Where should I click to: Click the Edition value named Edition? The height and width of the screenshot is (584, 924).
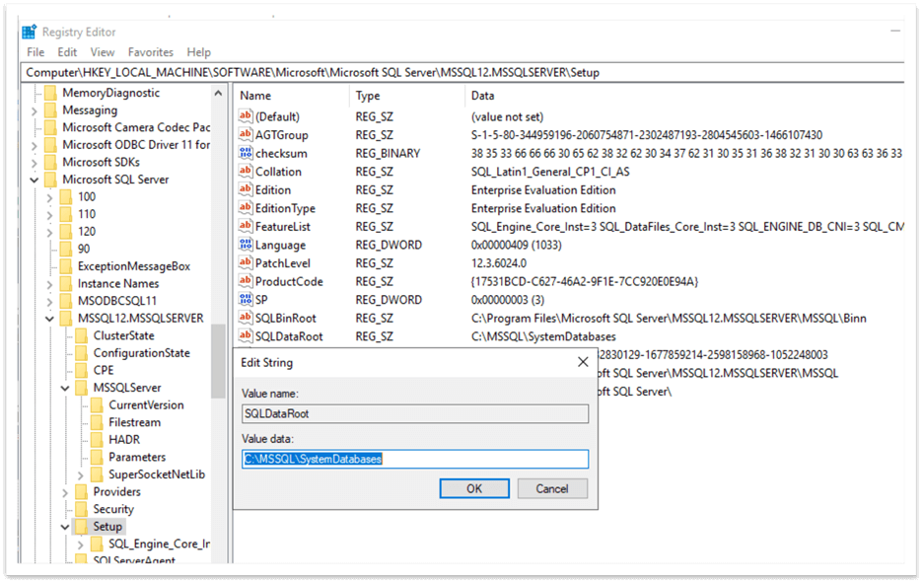click(x=273, y=189)
